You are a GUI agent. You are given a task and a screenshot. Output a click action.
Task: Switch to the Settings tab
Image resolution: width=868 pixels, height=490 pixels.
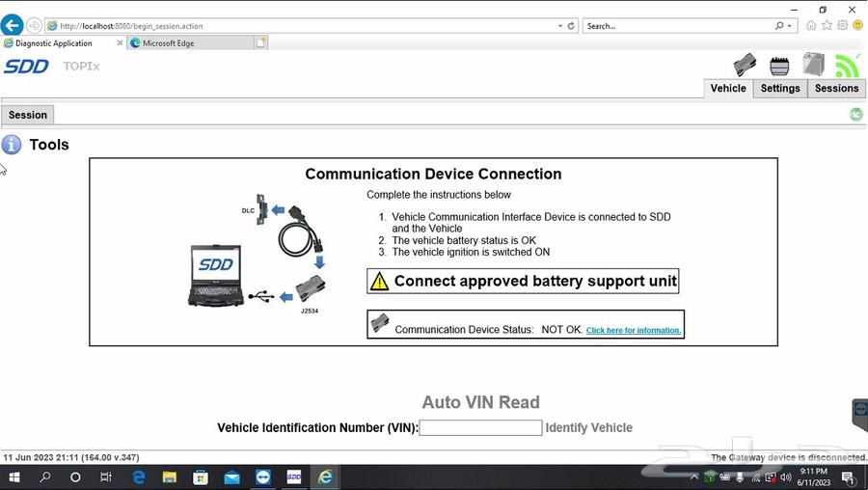[x=780, y=89]
